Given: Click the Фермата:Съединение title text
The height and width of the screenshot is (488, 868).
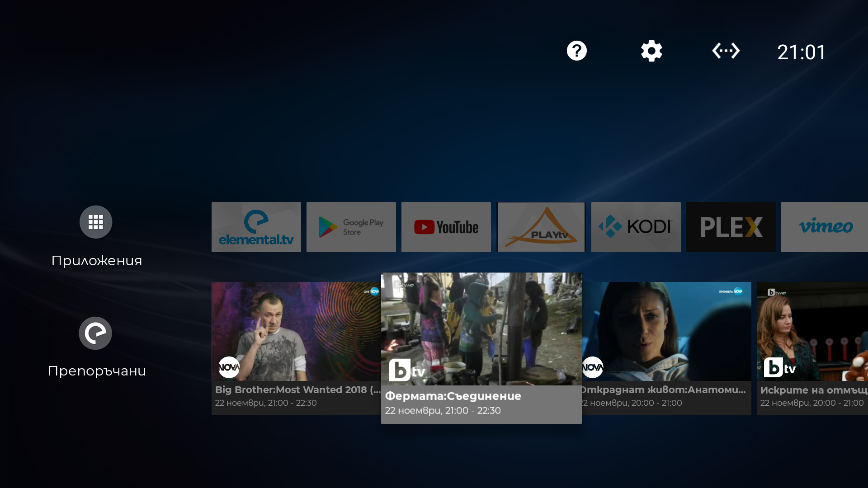Looking at the screenshot, I should pos(453,396).
